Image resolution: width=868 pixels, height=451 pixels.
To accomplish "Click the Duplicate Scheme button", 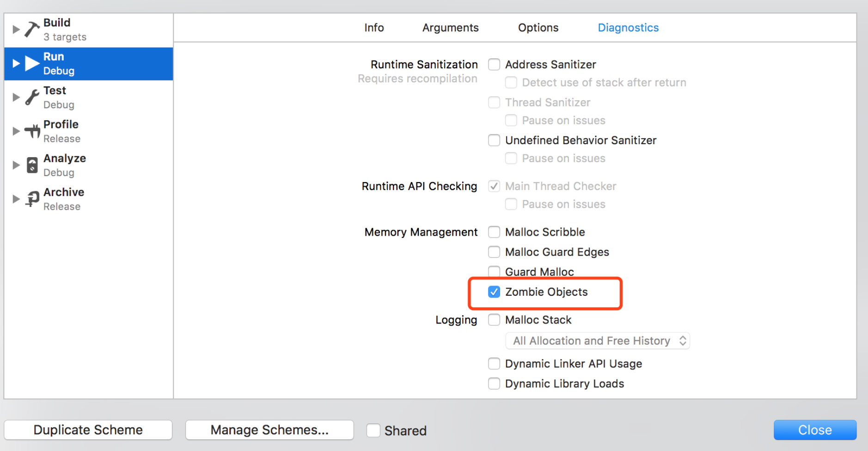I will (x=88, y=430).
